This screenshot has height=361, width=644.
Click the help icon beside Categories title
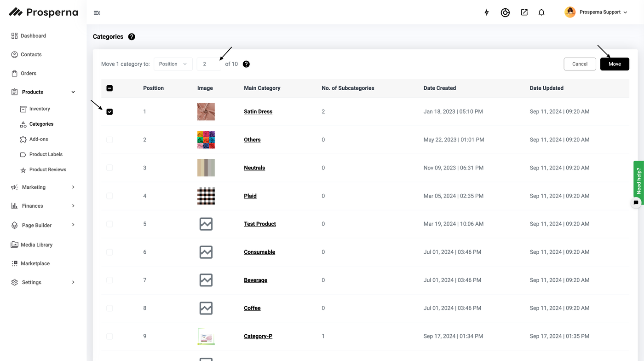point(132,37)
